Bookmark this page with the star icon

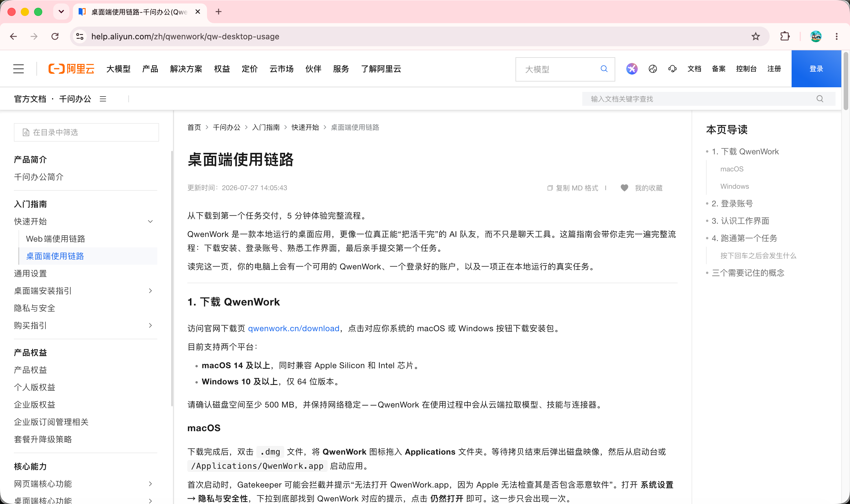click(755, 36)
